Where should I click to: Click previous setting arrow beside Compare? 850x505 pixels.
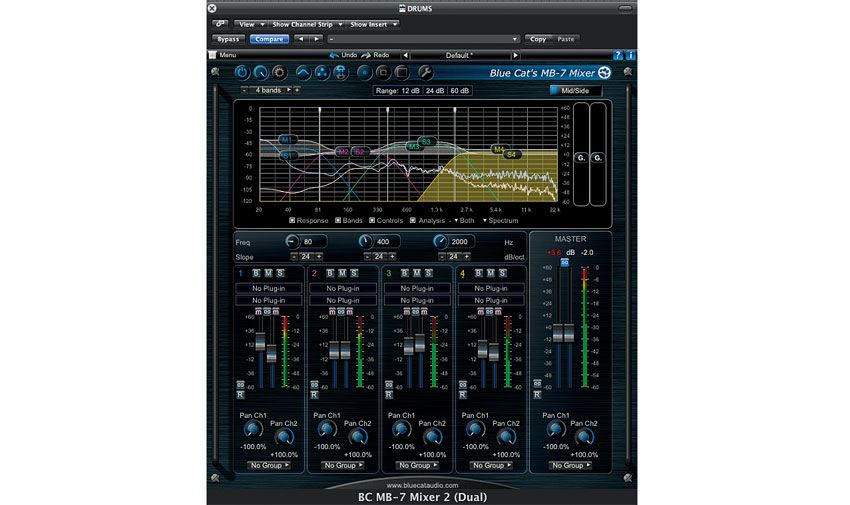[301, 39]
